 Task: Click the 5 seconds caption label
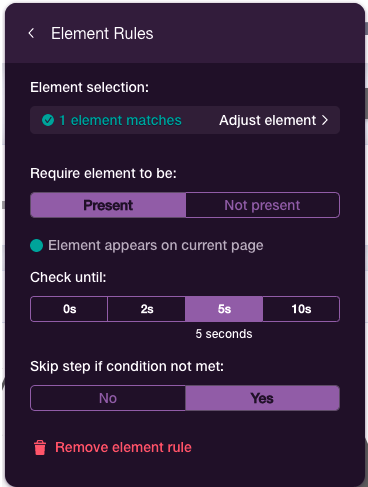tap(224, 334)
